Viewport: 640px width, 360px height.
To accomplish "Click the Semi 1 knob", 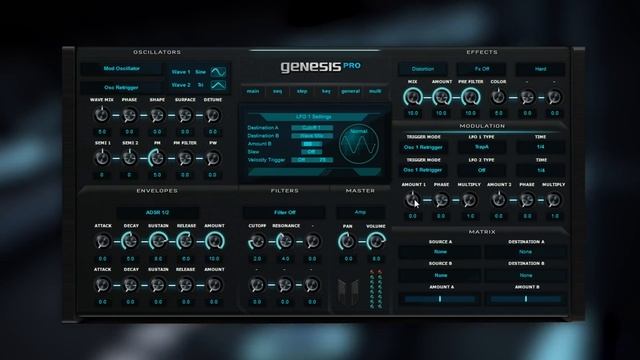I will click(102, 158).
